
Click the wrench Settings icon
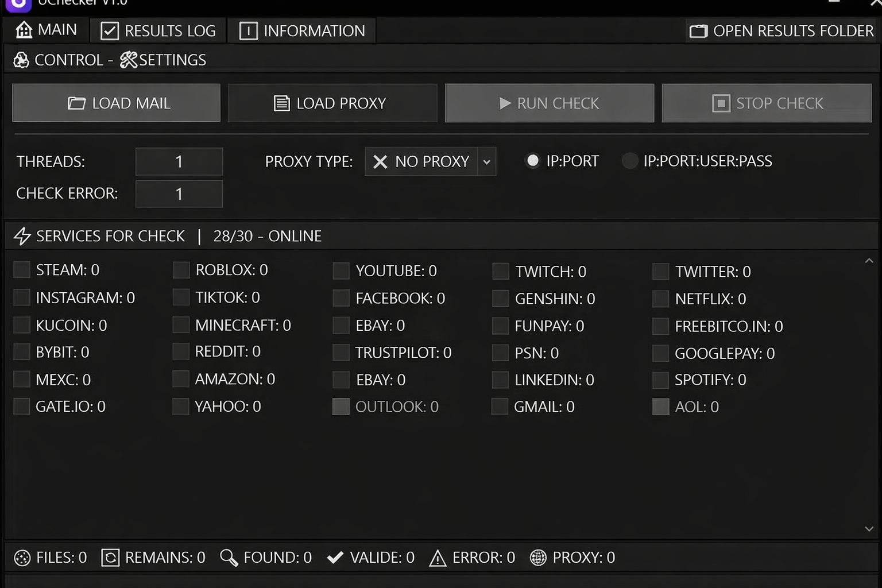point(129,60)
